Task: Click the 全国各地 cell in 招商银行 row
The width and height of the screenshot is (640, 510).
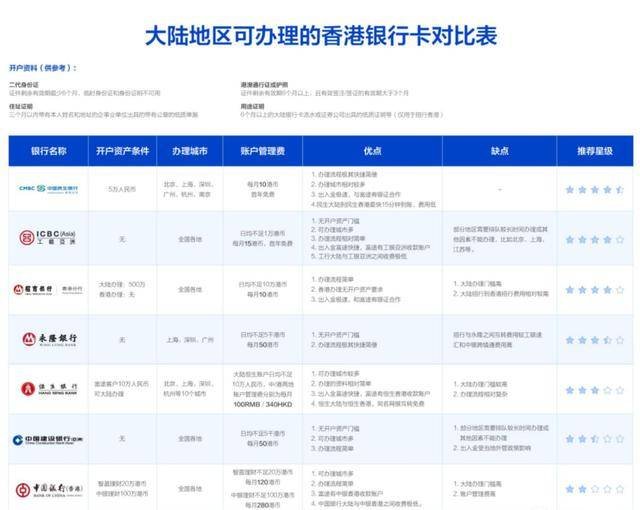Action: (190, 289)
